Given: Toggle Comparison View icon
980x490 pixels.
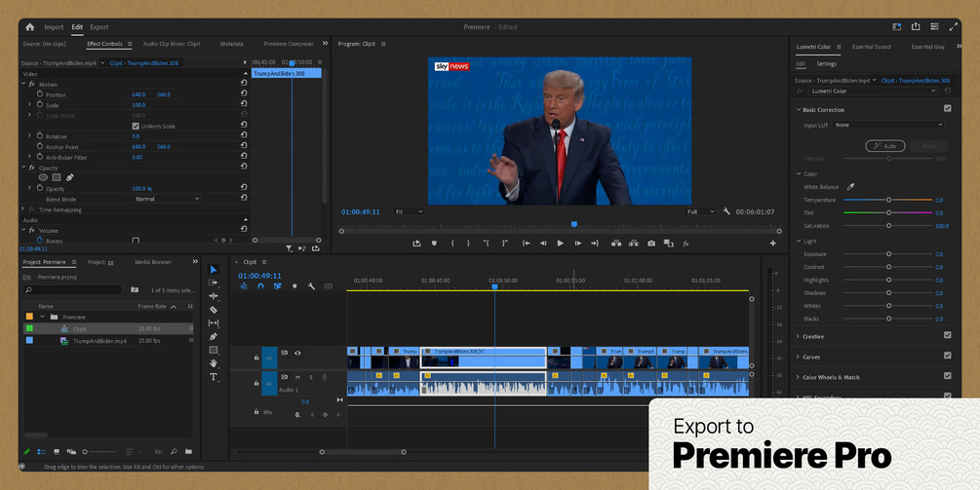Looking at the screenshot, I should [x=668, y=244].
